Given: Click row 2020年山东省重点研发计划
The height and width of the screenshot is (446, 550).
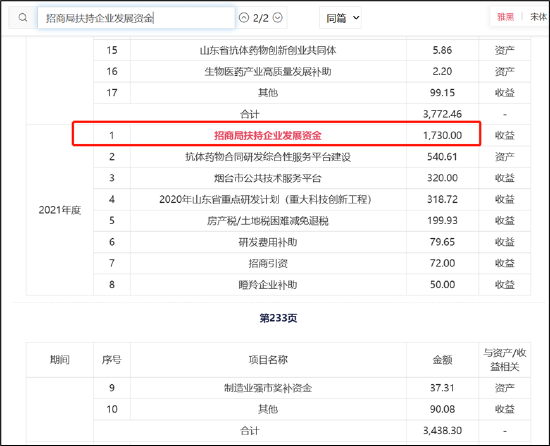Looking at the screenshot, I should [x=266, y=200].
